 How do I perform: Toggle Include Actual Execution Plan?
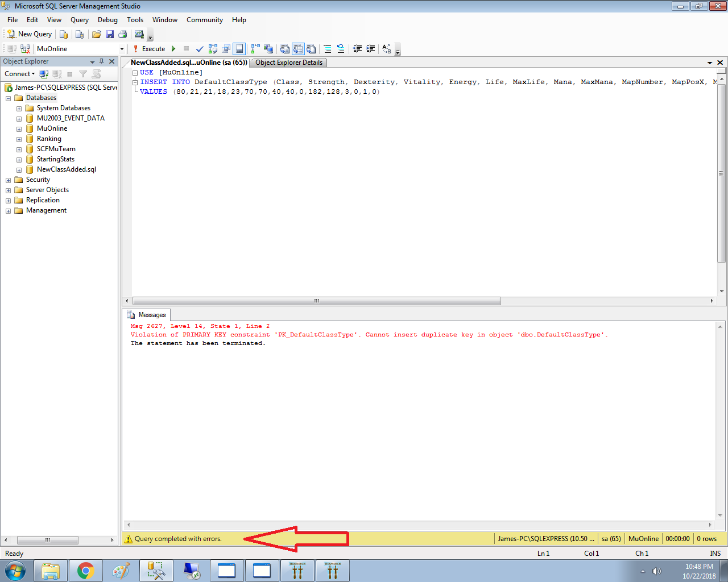[x=255, y=49]
